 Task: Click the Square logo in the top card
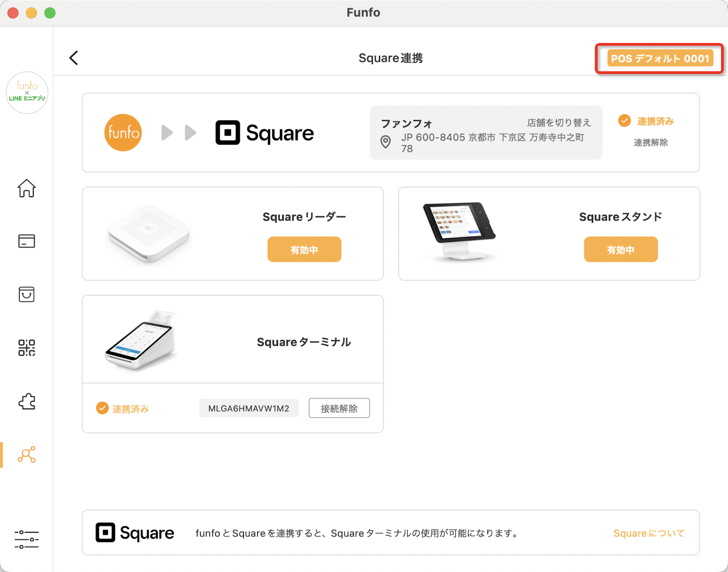tap(265, 133)
